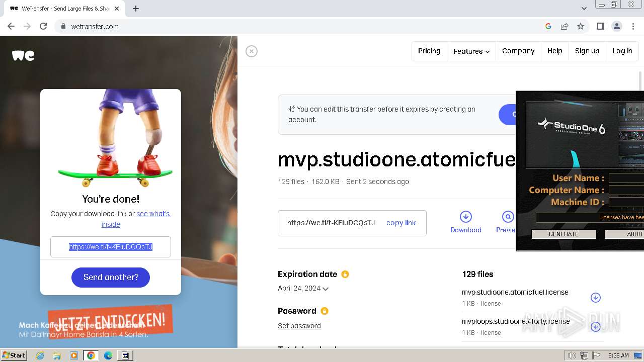Open a new browser tab with plus icon

tap(136, 9)
